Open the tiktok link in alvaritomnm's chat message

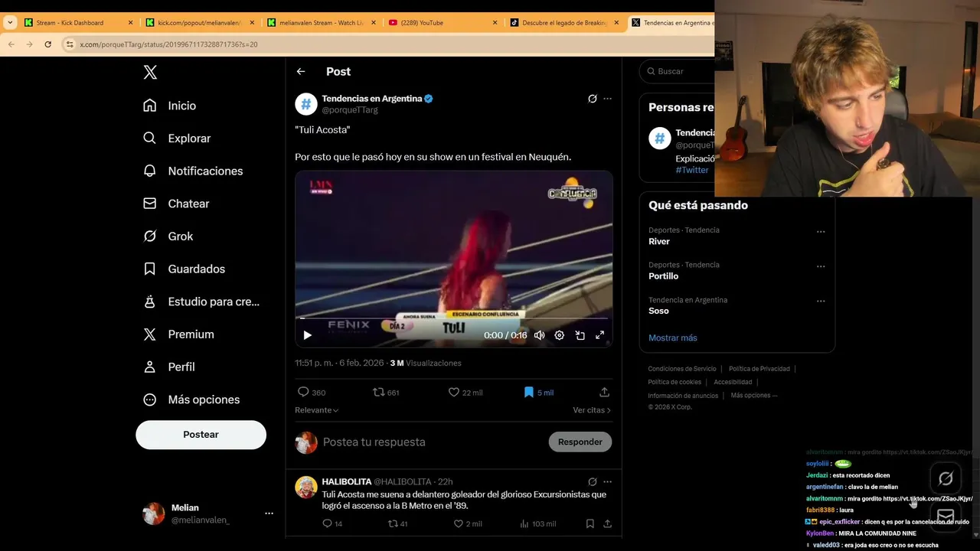tap(928, 499)
